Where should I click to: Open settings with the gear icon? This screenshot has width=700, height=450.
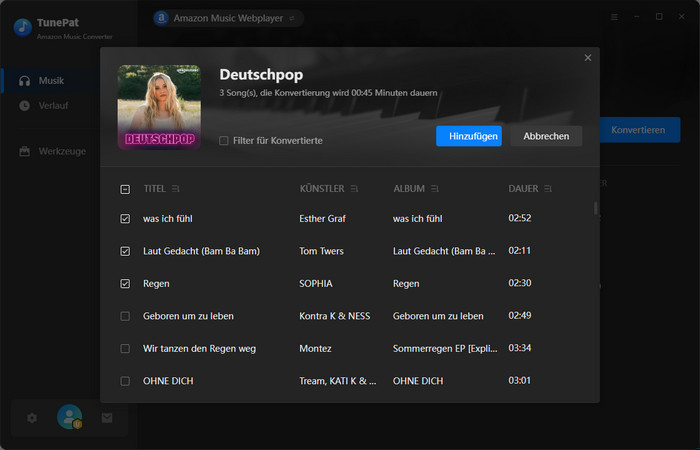point(32,418)
